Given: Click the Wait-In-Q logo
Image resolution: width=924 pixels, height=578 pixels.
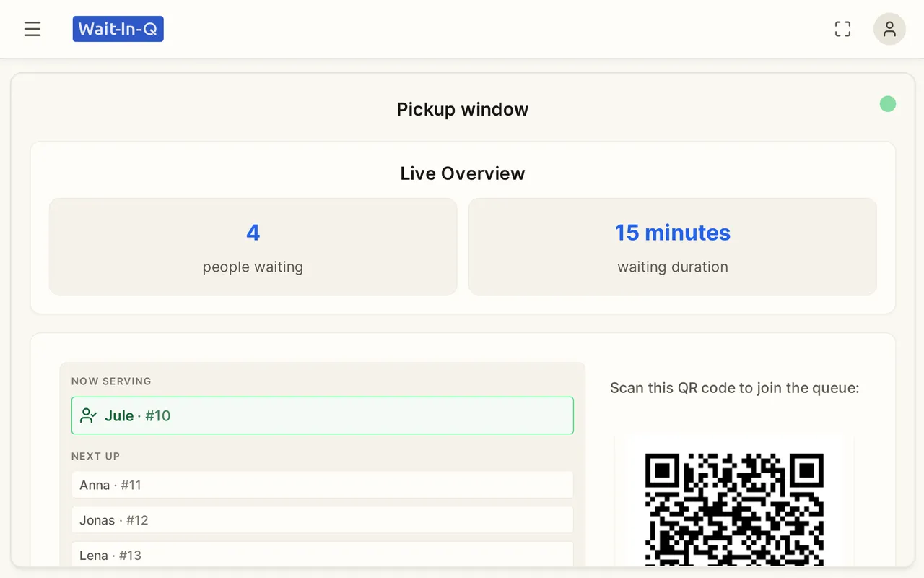Looking at the screenshot, I should coord(118,29).
